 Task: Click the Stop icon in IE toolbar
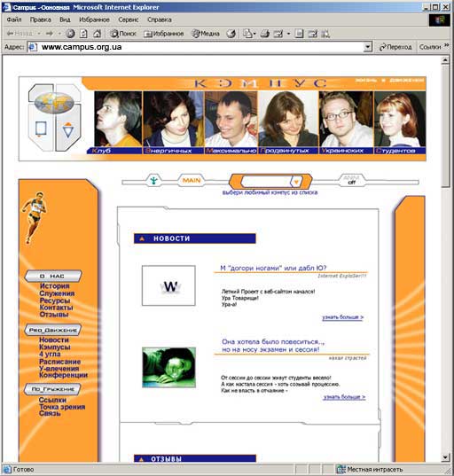70,34
